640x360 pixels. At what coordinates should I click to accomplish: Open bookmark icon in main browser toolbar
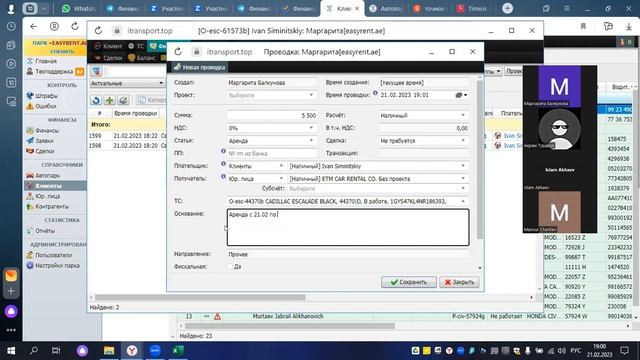[583, 27]
